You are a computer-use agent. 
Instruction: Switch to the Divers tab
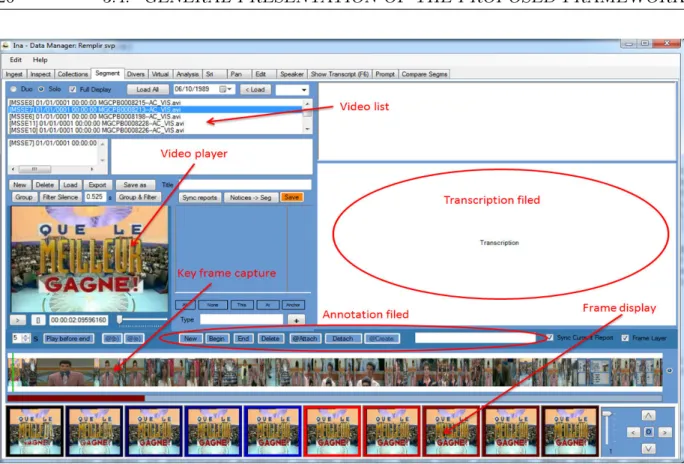click(x=136, y=74)
